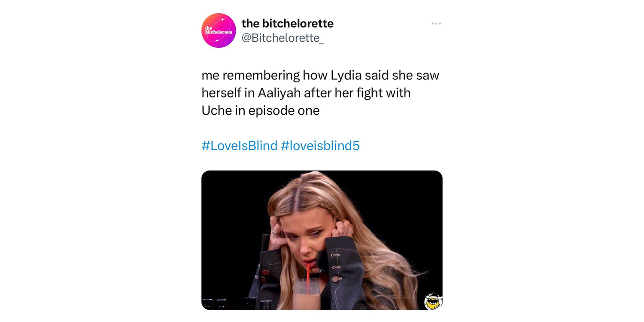Click the dark bottles at image bottom-left
The image size is (644, 322).
(237, 304)
